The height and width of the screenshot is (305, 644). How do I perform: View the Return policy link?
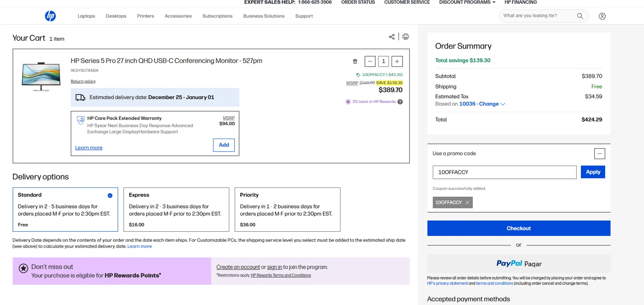coord(83,81)
